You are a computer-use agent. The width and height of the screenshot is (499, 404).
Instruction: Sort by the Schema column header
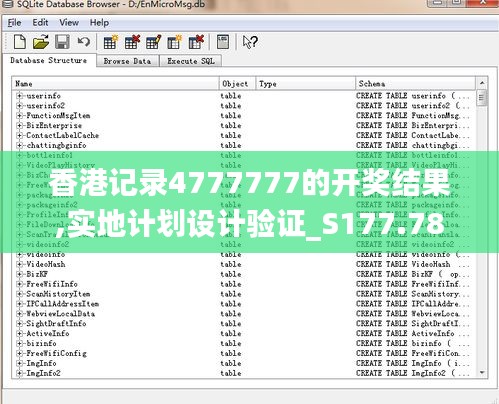click(416, 84)
